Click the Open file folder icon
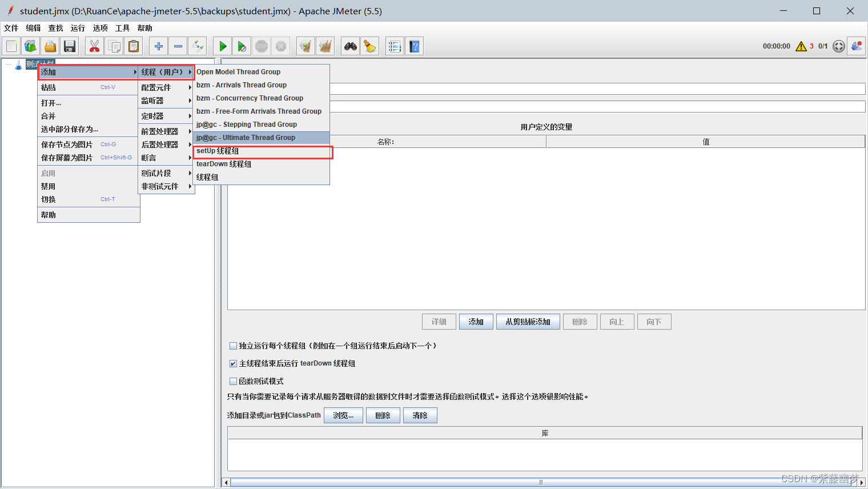868x489 pixels. coord(50,46)
